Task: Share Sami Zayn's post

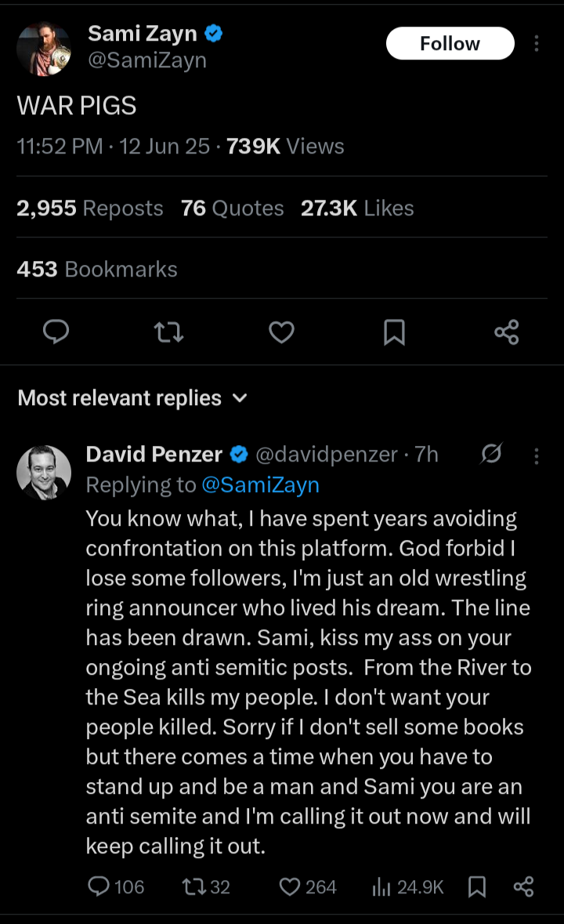Action: click(507, 332)
